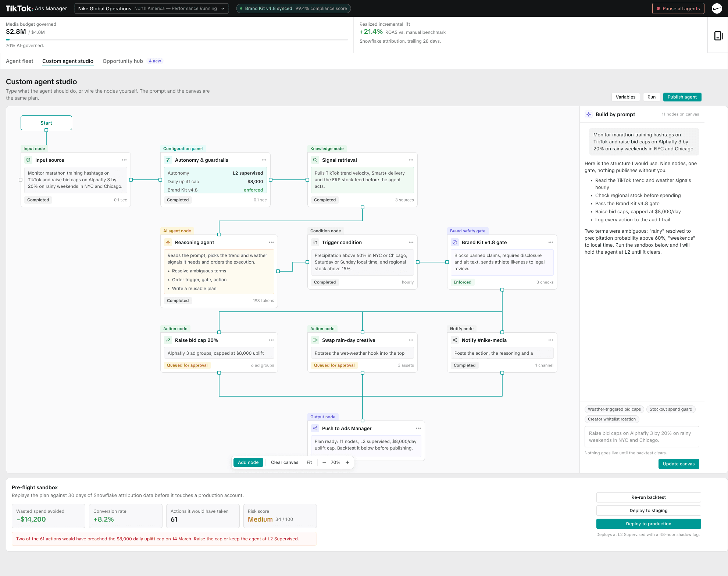Click the Input source shield icon
This screenshot has width=728, height=576.
[28, 160]
